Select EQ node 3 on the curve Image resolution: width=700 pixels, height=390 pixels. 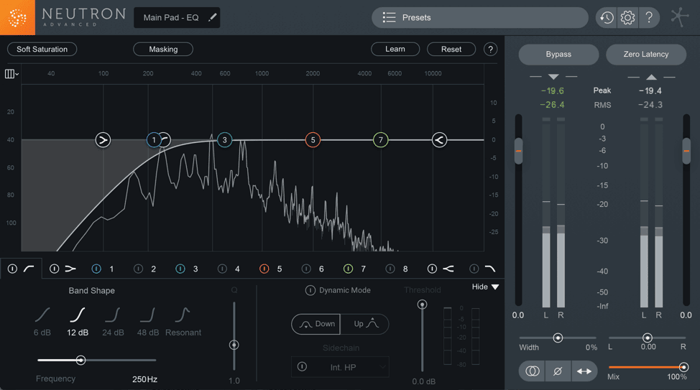click(x=225, y=140)
